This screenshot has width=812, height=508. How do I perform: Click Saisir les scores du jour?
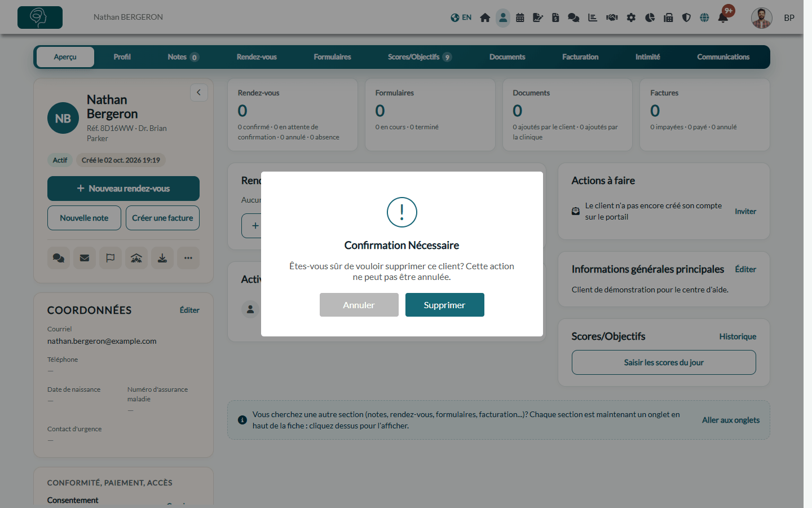click(664, 362)
